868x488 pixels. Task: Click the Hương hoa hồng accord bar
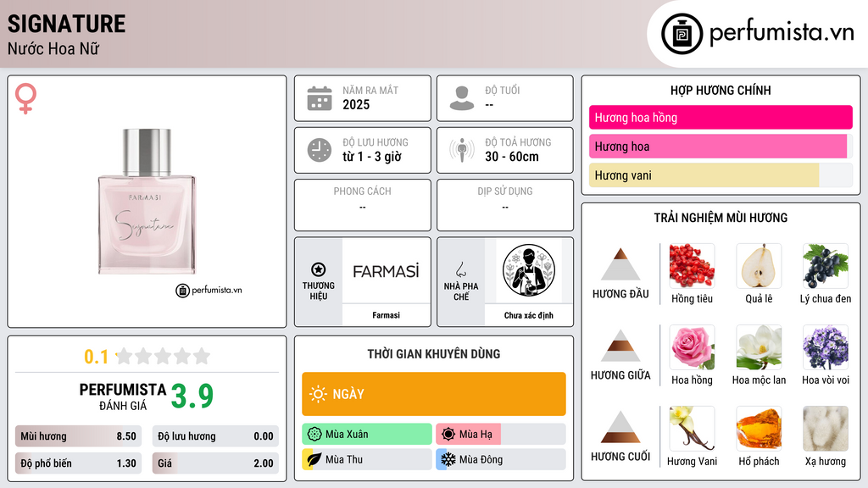point(721,117)
